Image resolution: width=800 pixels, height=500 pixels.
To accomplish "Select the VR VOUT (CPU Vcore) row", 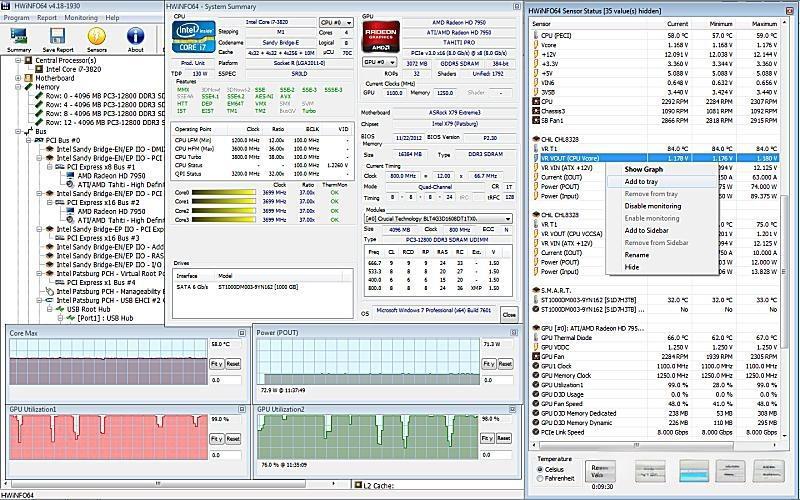I will 655,158.
